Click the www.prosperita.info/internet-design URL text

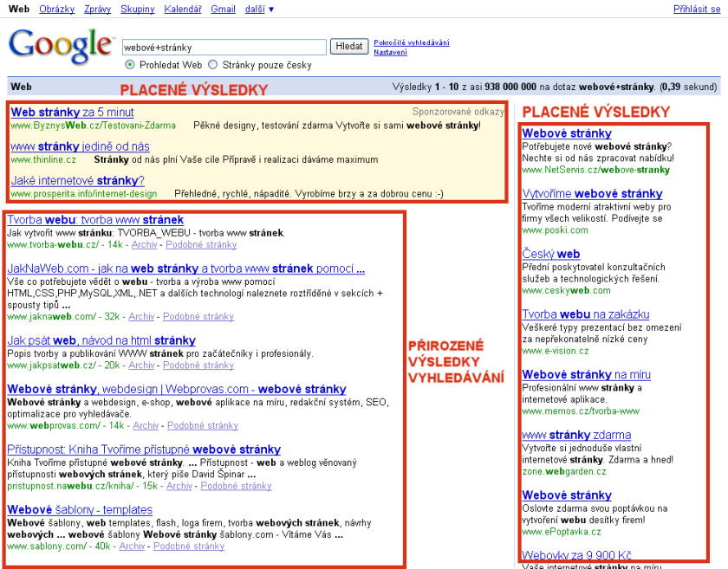pyautogui.click(x=83, y=194)
